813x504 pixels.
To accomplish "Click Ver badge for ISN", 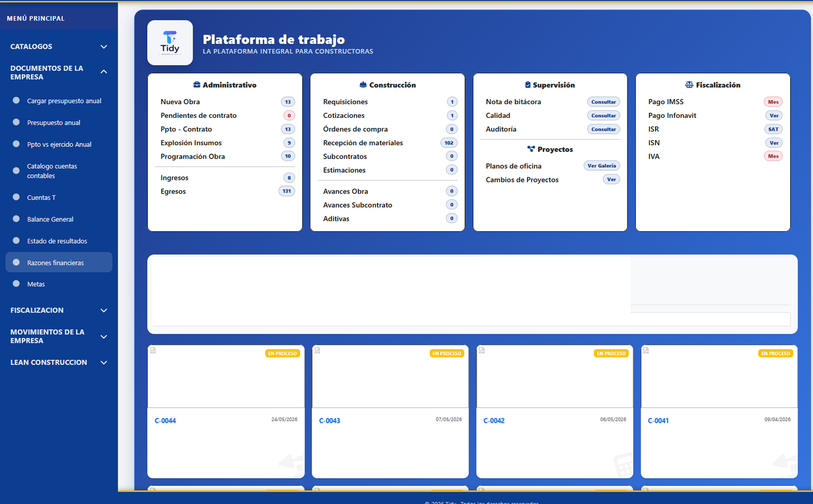I will (774, 143).
